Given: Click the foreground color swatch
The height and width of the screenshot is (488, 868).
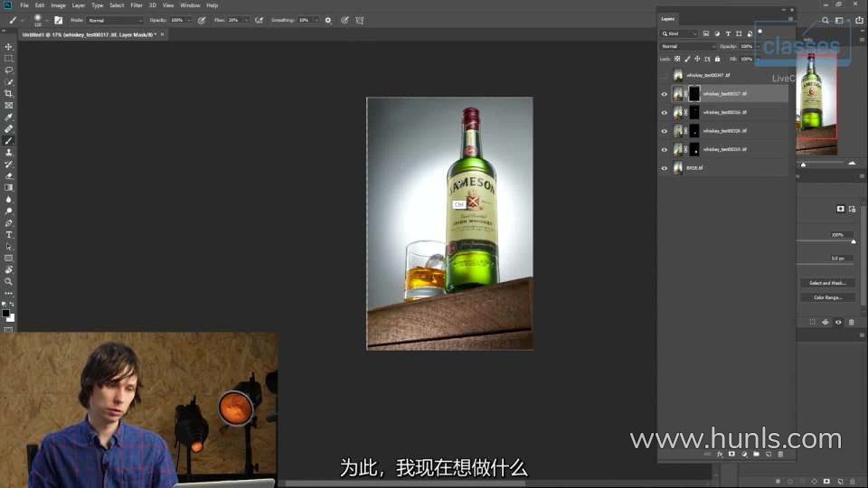Looking at the screenshot, I should [x=6, y=314].
